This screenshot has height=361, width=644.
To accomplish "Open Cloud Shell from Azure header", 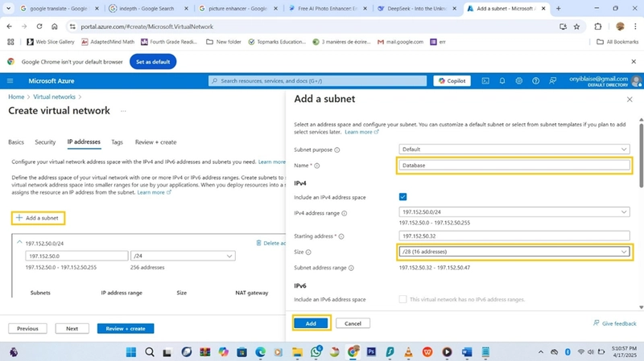I will click(x=485, y=81).
